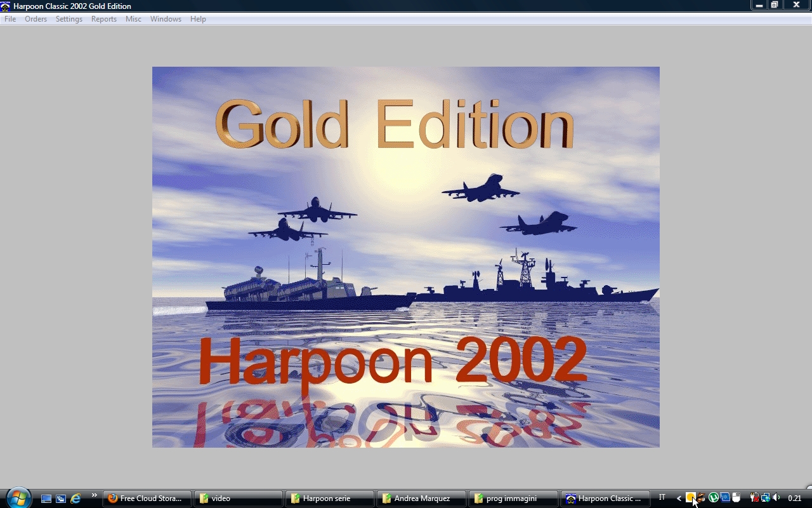
Task: Open the Help menu
Action: pos(198,19)
